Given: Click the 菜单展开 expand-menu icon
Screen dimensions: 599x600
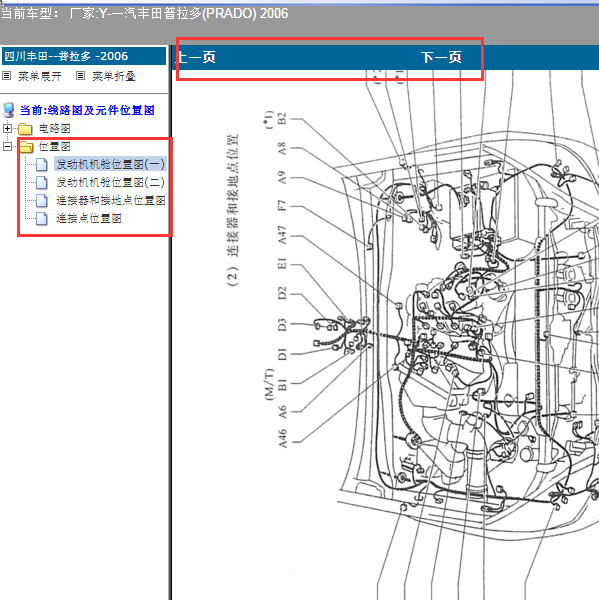Looking at the screenshot, I should click(x=7, y=75).
